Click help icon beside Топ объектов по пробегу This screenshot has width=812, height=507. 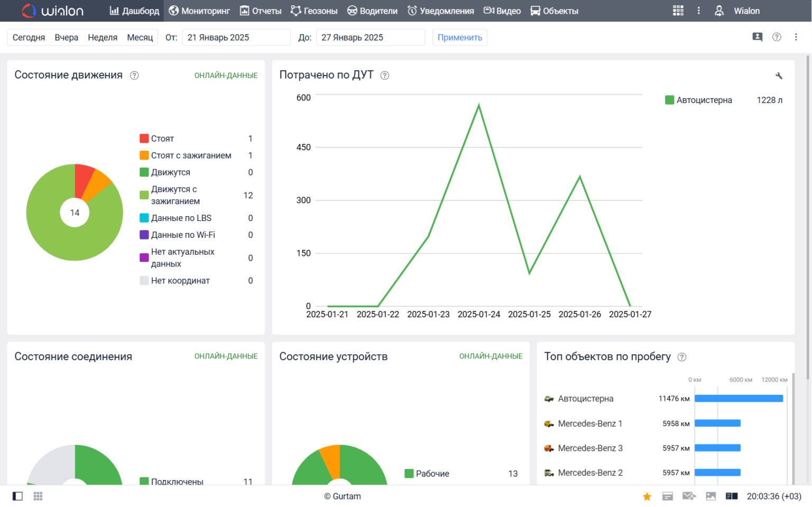click(682, 357)
